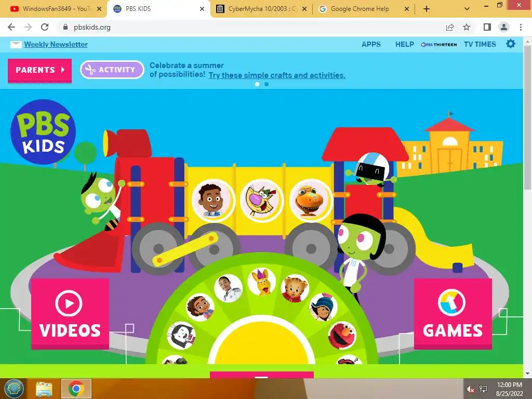
Task: Click the share page icon
Action: [x=450, y=27]
